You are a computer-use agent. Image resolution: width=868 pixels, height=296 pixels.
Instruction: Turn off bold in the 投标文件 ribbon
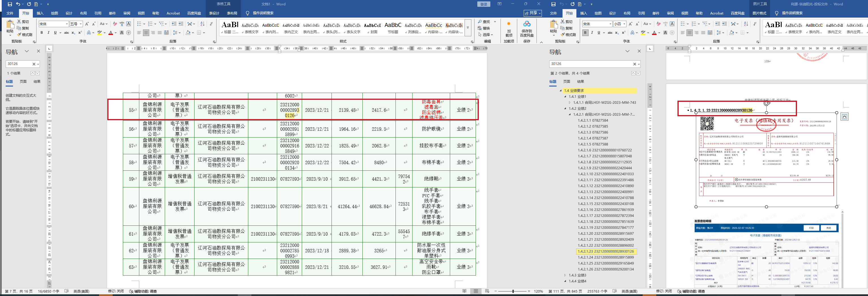[585, 33]
